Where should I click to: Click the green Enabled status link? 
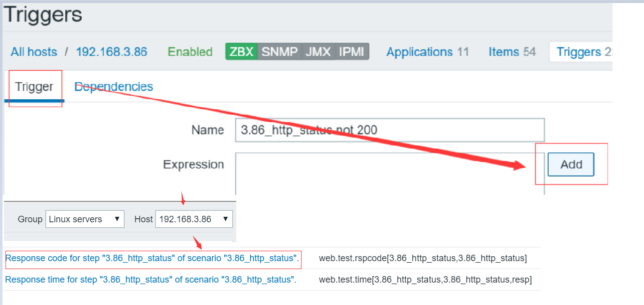190,52
